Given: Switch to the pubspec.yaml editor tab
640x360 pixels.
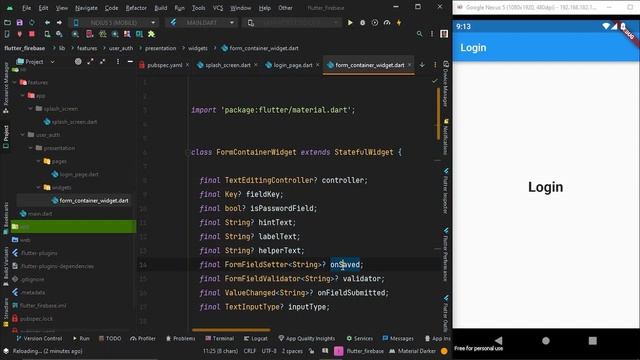Looking at the screenshot, I should coord(164,65).
